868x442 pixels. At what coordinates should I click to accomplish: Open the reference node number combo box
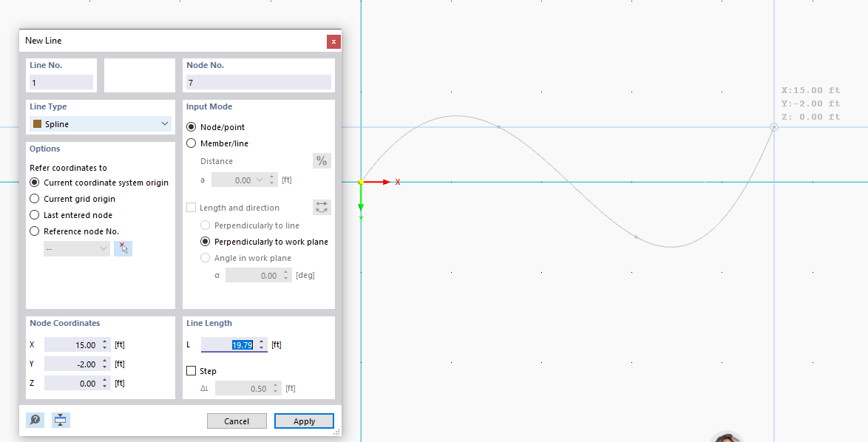[76, 248]
